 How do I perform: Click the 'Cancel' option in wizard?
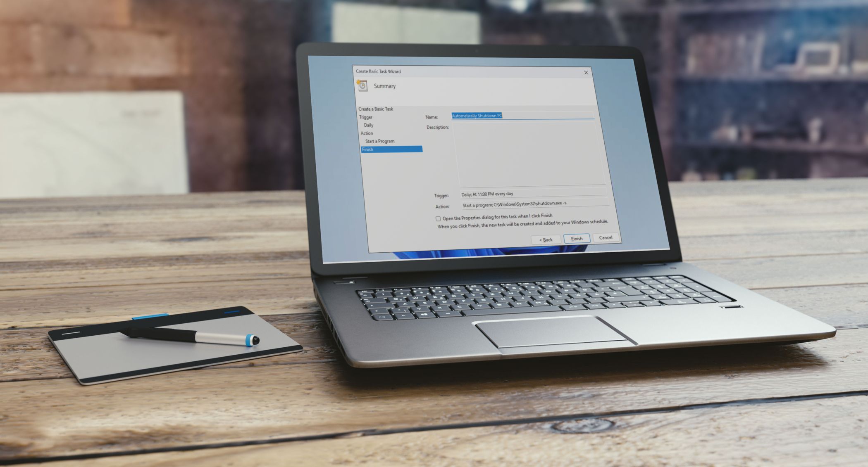pos(605,239)
